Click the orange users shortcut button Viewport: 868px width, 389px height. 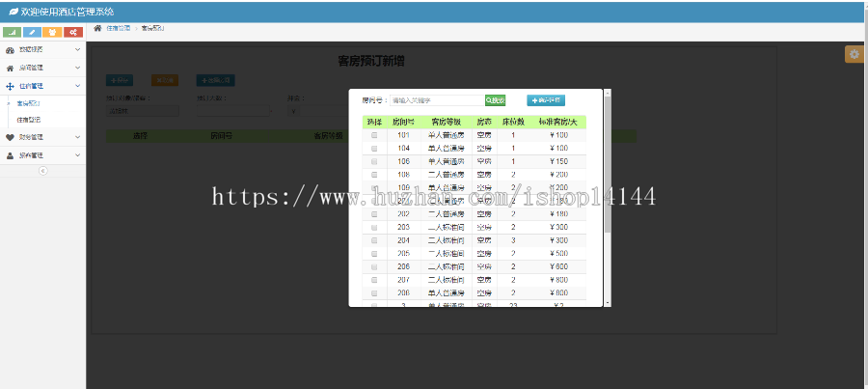point(53,32)
